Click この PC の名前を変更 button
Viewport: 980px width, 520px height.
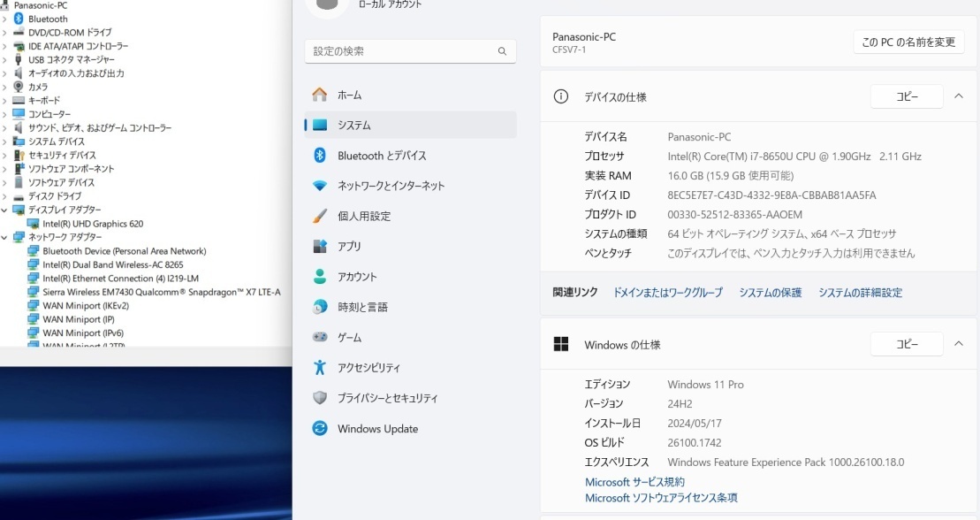pyautogui.click(x=908, y=42)
